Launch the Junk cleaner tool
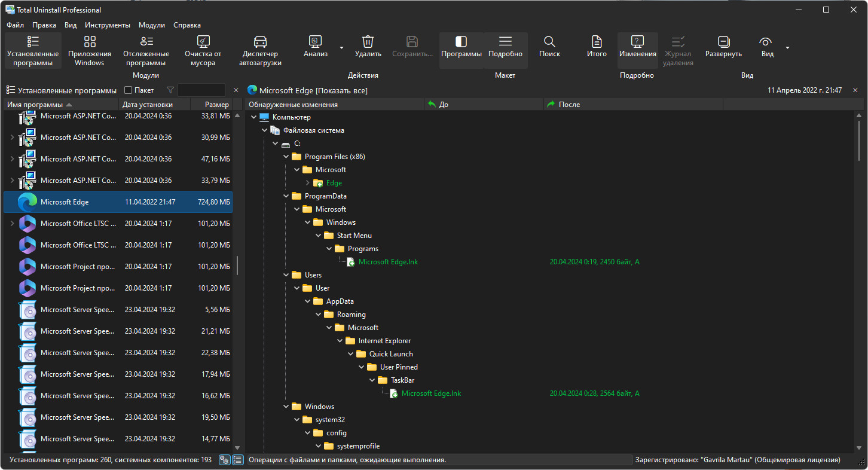 203,51
